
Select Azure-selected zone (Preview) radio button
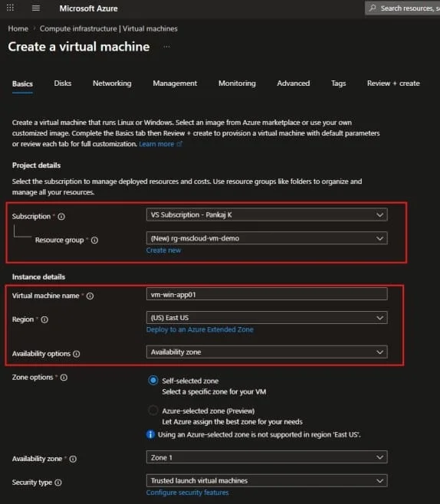[153, 411]
